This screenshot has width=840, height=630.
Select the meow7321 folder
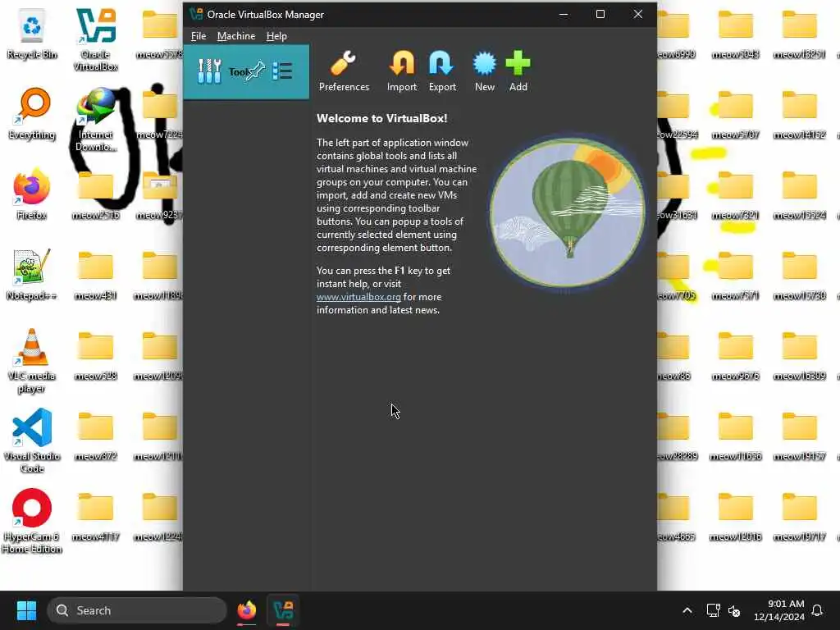click(x=736, y=194)
